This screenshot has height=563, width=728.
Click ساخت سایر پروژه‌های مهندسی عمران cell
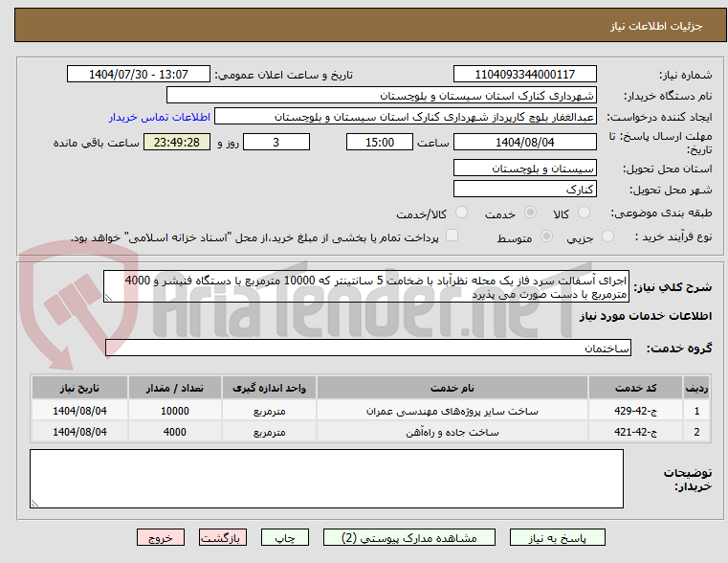coord(452,411)
